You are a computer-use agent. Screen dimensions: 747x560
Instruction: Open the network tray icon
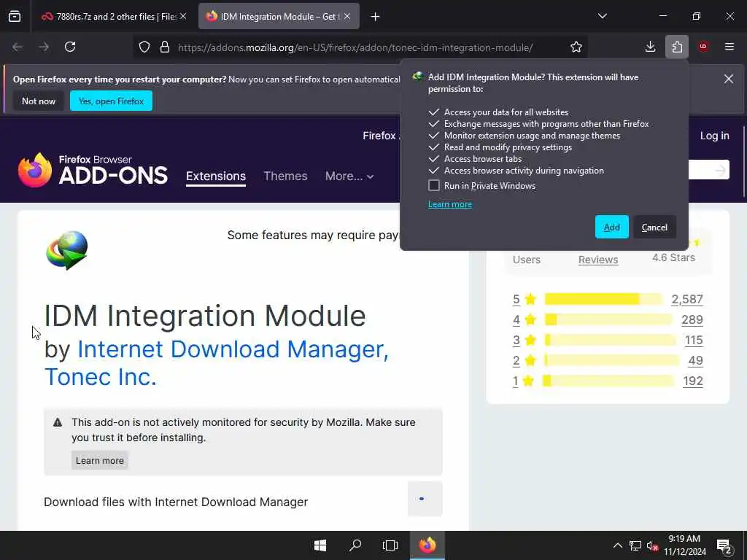click(x=635, y=545)
